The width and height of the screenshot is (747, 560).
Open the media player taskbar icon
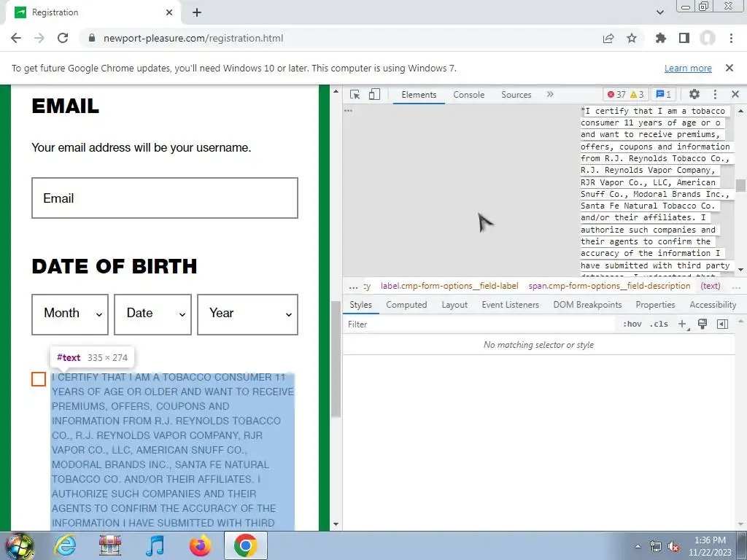coord(155,545)
